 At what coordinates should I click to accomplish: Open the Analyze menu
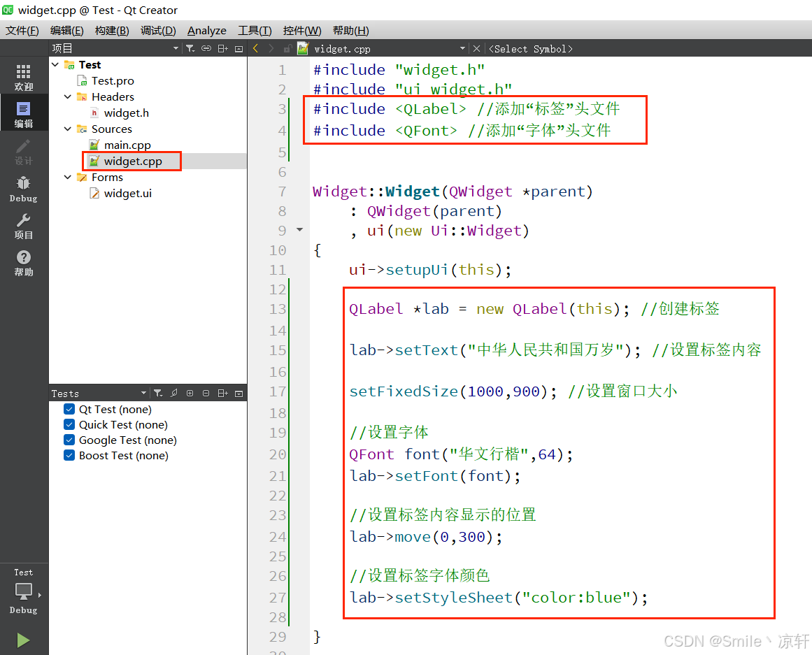pos(206,31)
